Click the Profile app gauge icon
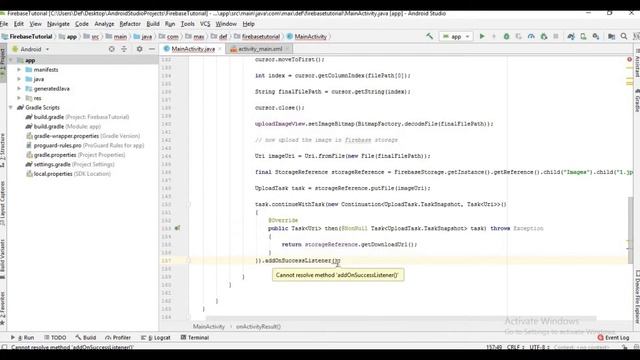This screenshot has width=640, height=360. tap(531, 36)
